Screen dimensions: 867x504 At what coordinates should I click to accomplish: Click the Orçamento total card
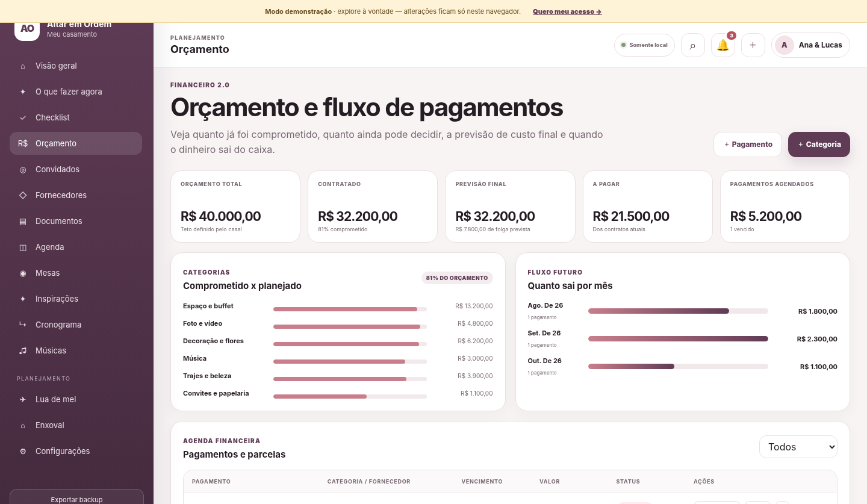235,207
